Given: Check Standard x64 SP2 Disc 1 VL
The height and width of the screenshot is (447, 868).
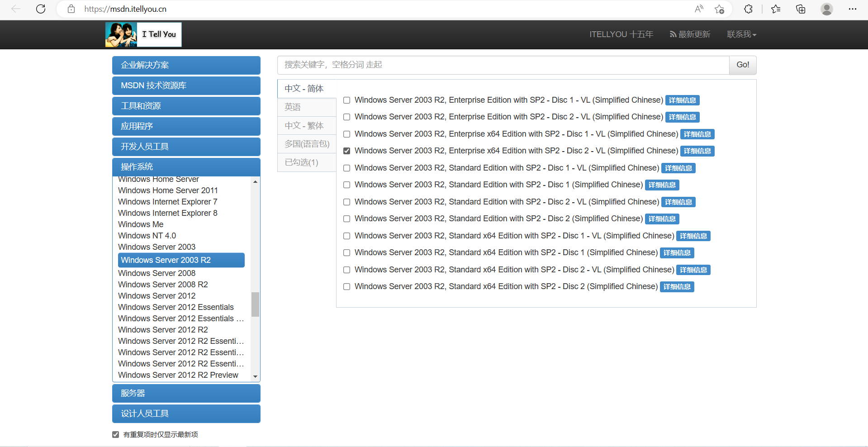Looking at the screenshot, I should 347,236.
